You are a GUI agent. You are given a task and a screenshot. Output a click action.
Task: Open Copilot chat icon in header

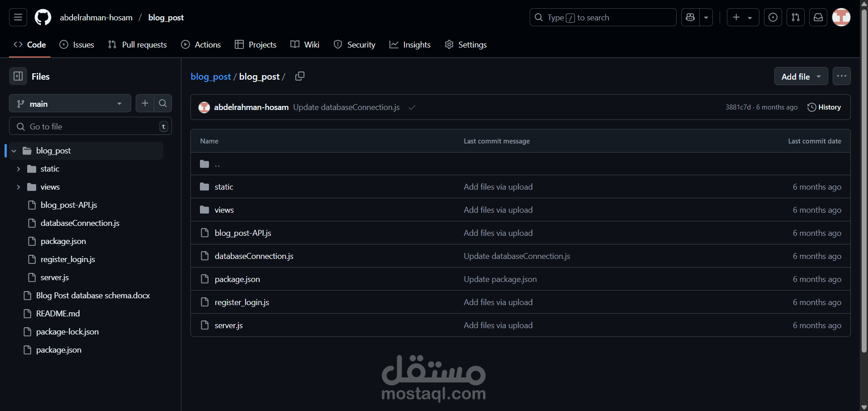pyautogui.click(x=690, y=17)
